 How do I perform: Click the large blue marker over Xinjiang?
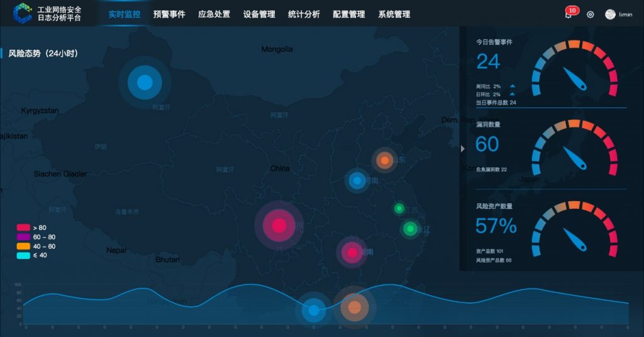pyautogui.click(x=145, y=82)
